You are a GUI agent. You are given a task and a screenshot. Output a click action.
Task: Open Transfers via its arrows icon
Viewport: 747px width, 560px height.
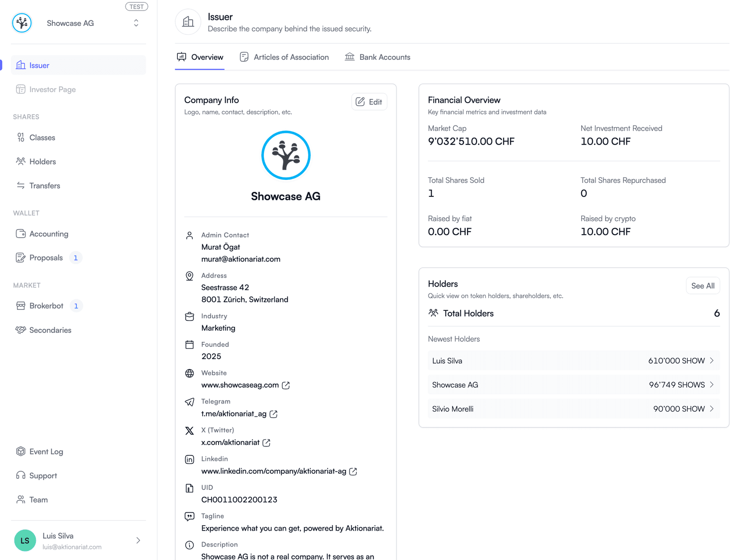pyautogui.click(x=20, y=185)
